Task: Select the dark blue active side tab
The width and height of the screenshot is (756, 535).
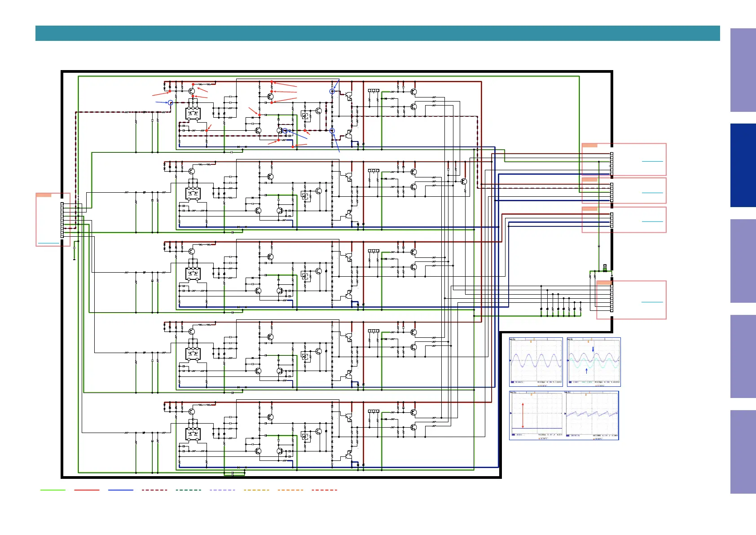Action: [x=743, y=165]
